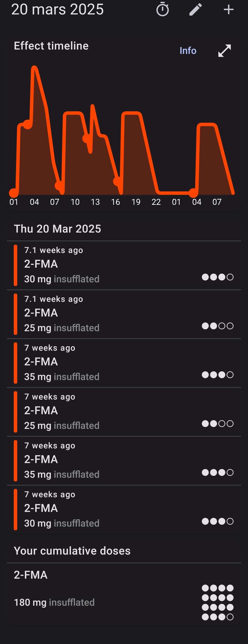This screenshot has width=248, height=644.
Task: Expand the effect timeline to fullscreen
Action: [x=225, y=51]
